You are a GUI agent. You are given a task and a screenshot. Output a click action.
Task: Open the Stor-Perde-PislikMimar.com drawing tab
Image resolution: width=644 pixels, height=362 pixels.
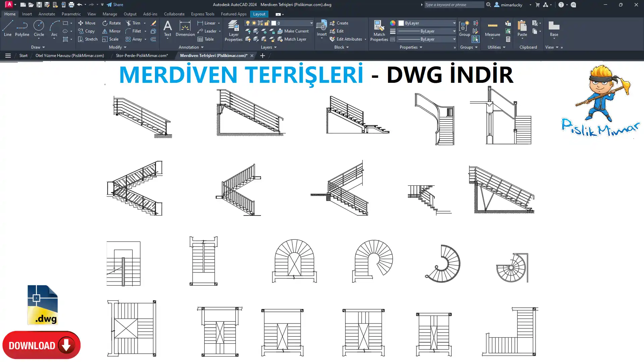pos(142,56)
